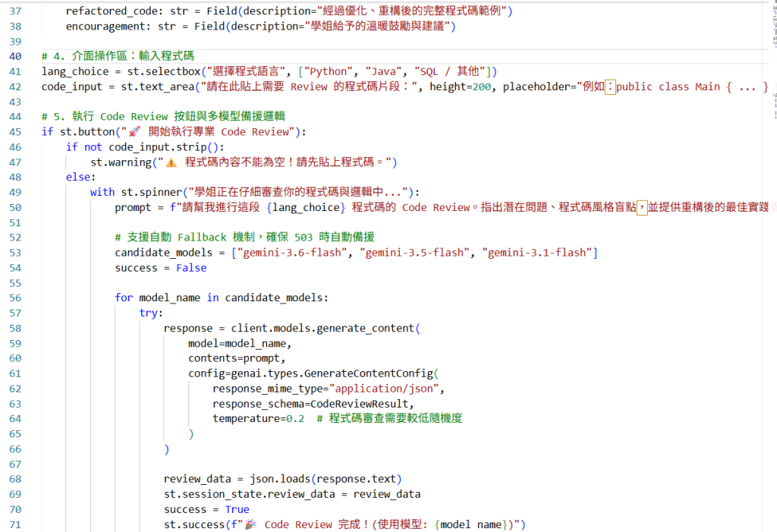Click the "Java" string in the selectbox list

[x=383, y=71]
